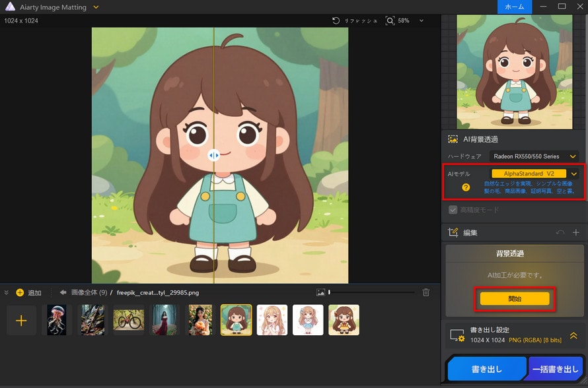Screen dimensions: 588x388
Task: Open the hardware Radeon RX550 dropdown
Action: pos(534,156)
